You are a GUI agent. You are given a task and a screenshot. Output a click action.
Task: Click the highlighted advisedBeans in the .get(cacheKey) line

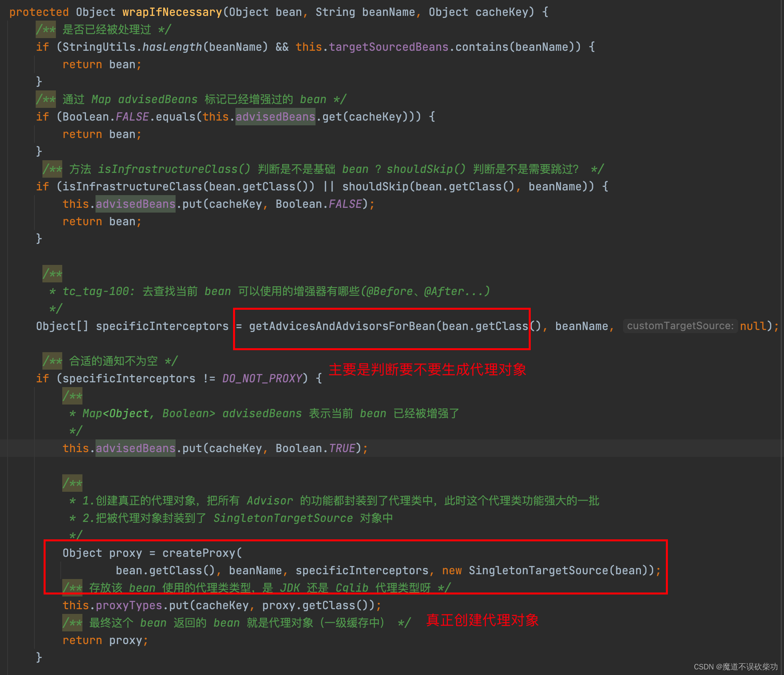275,117
